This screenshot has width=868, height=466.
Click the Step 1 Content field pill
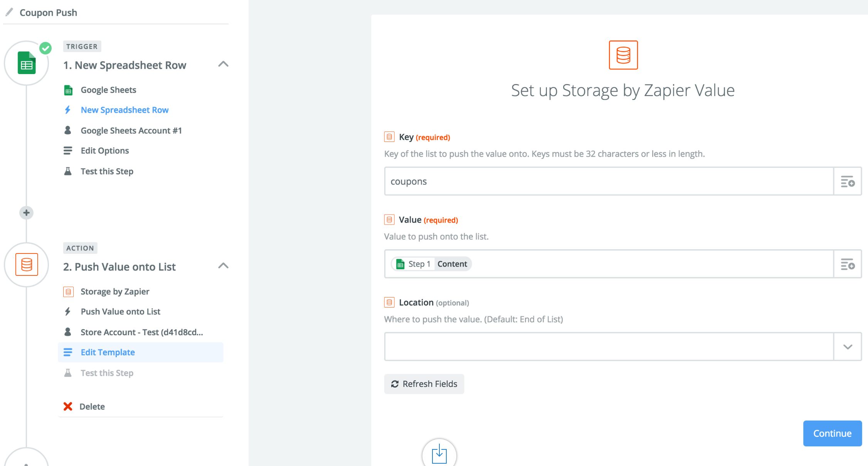[432, 264]
